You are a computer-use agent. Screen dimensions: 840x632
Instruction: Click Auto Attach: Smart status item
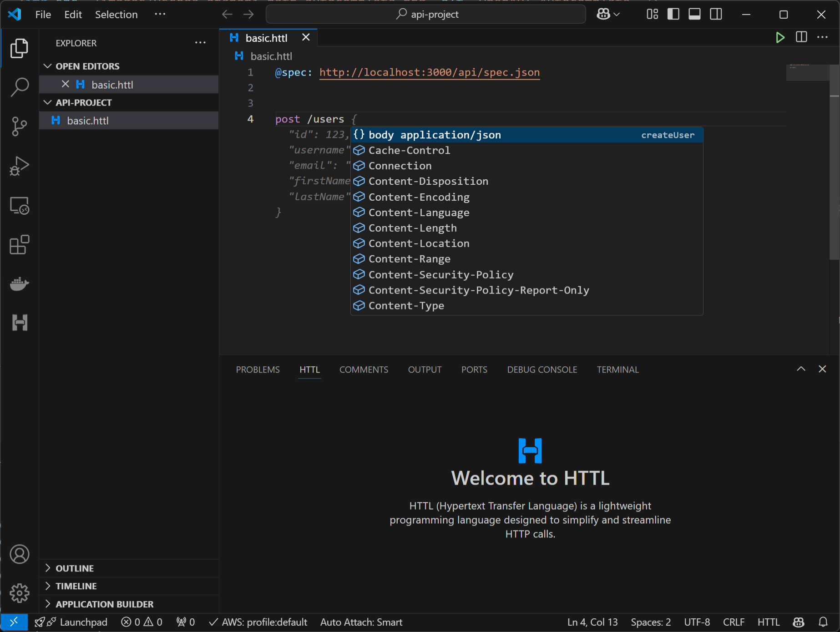(361, 622)
